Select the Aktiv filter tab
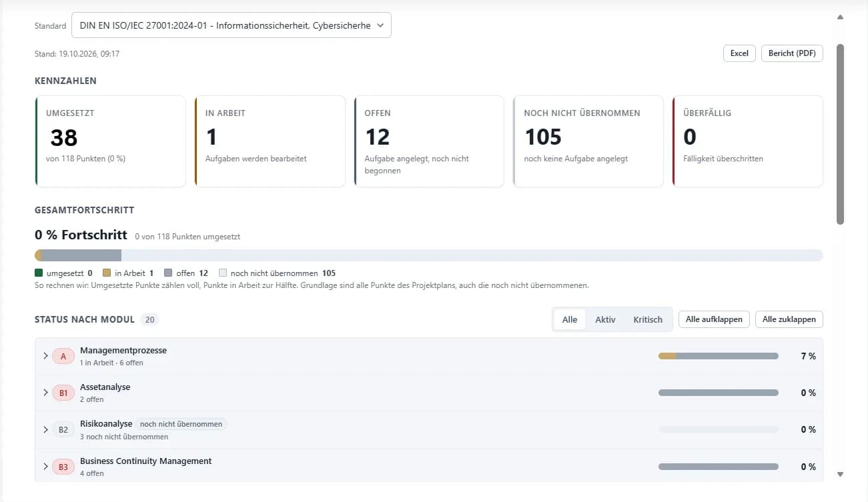The width and height of the screenshot is (868, 502). pyautogui.click(x=605, y=319)
